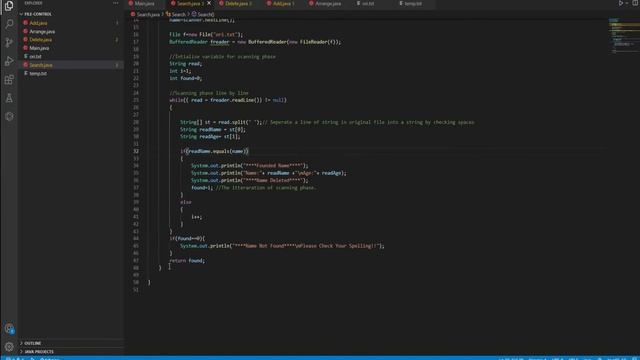Open the Explorer view in activity bar
This screenshot has height=360, width=640.
coord(9,6)
